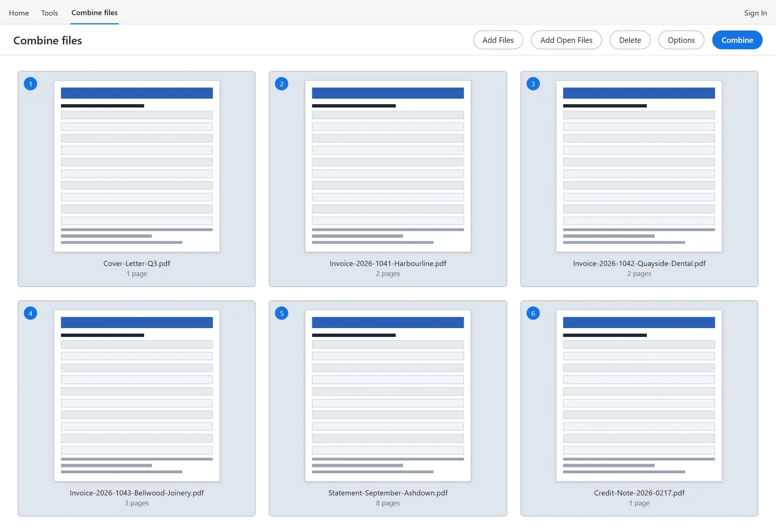Image resolution: width=776 pixels, height=532 pixels.
Task: Click the Delete button
Action: click(x=630, y=40)
